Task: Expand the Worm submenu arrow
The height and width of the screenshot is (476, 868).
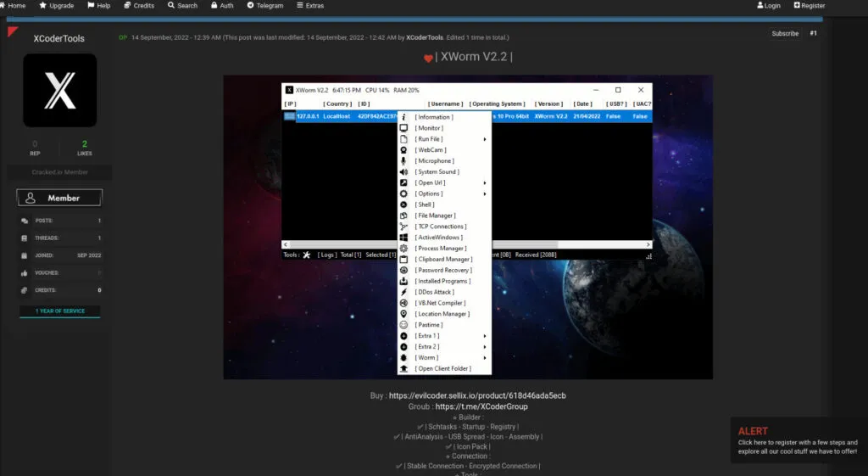Action: point(484,358)
